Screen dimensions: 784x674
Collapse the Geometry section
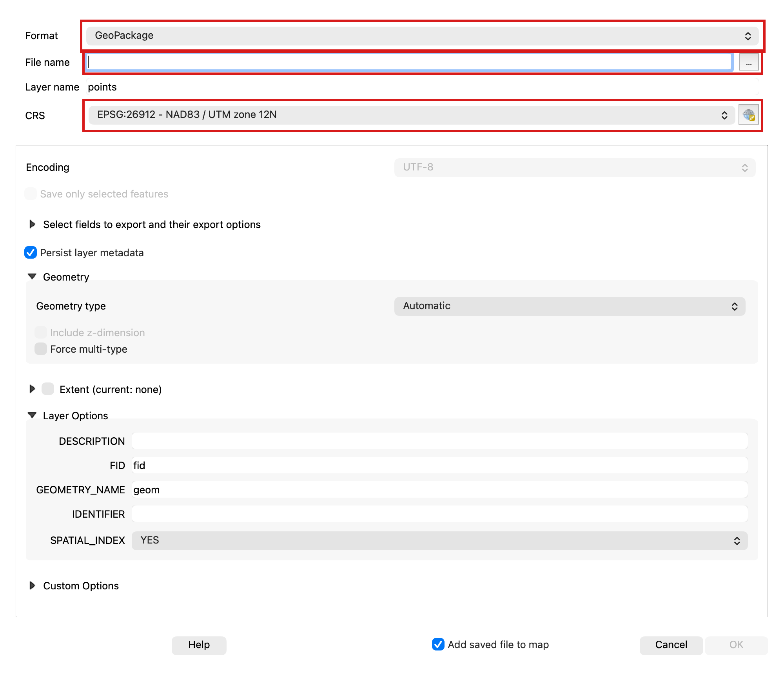(33, 277)
